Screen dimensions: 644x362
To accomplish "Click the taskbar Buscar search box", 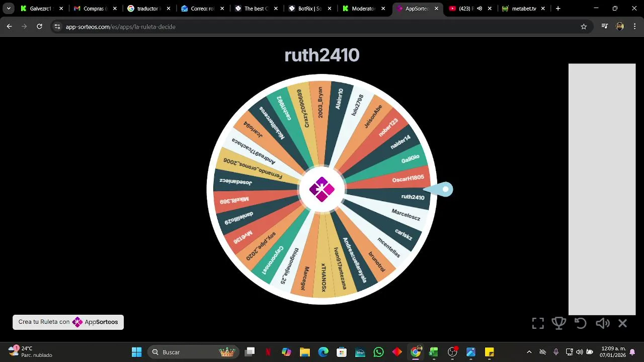I will point(194,352).
